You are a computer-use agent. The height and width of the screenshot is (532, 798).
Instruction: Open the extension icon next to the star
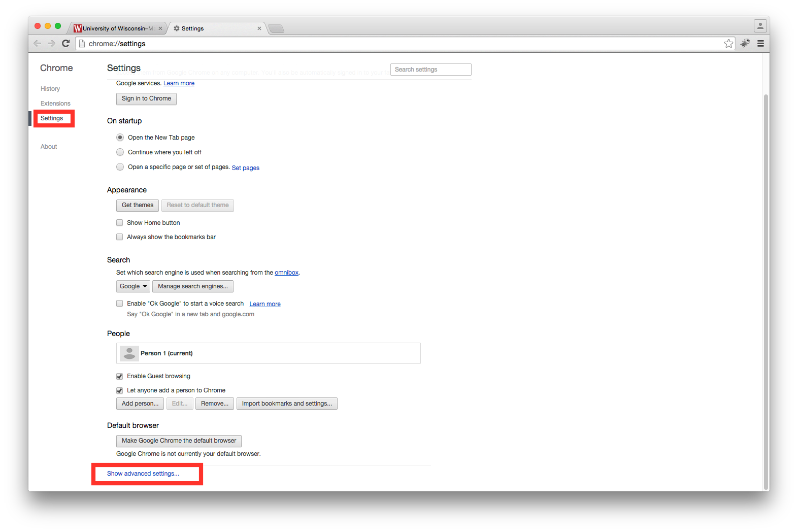tap(745, 44)
